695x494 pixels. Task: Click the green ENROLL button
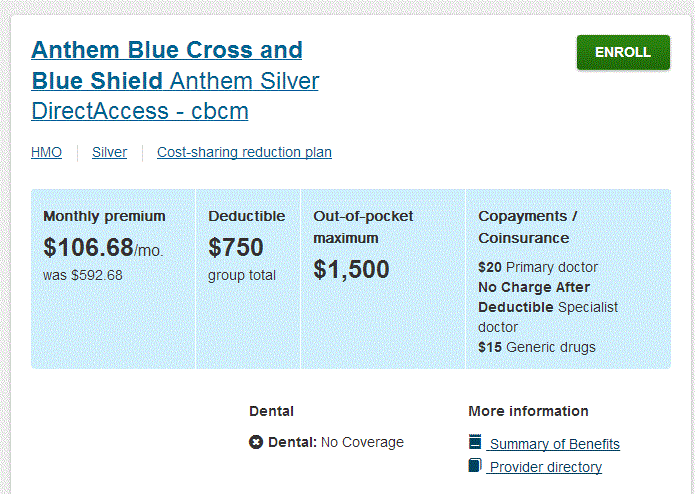623,52
